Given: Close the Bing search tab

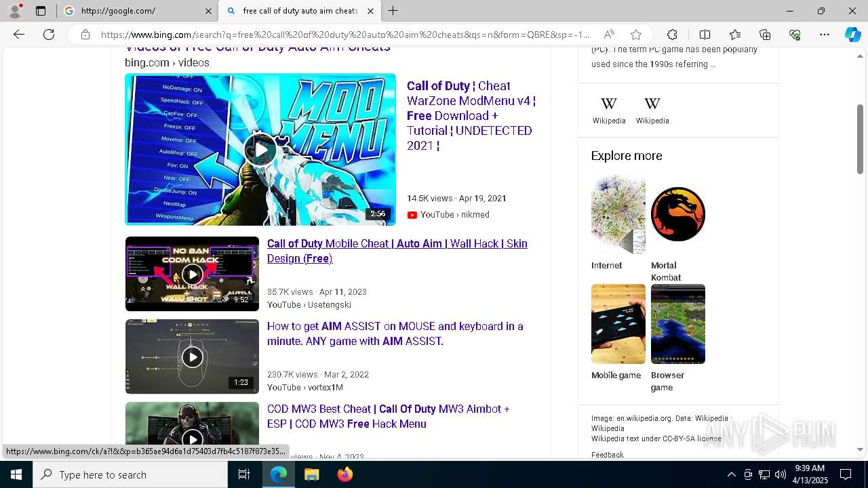Looking at the screenshot, I should (370, 11).
